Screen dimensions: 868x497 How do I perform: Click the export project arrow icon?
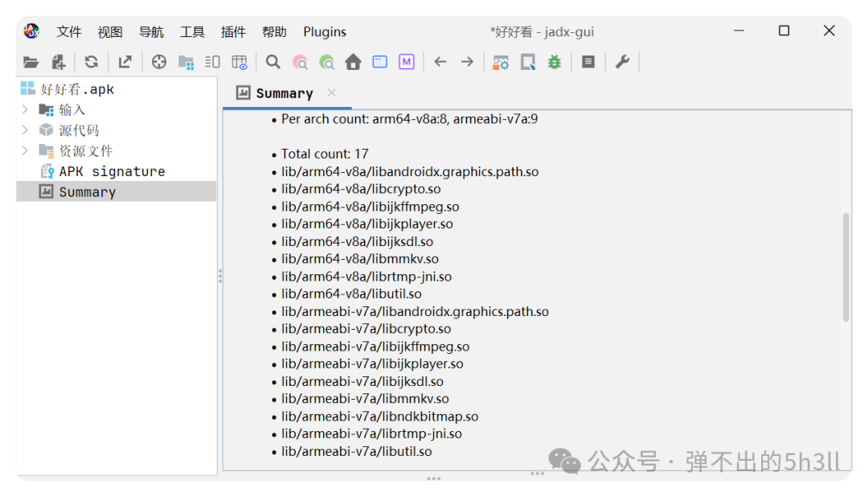click(125, 62)
